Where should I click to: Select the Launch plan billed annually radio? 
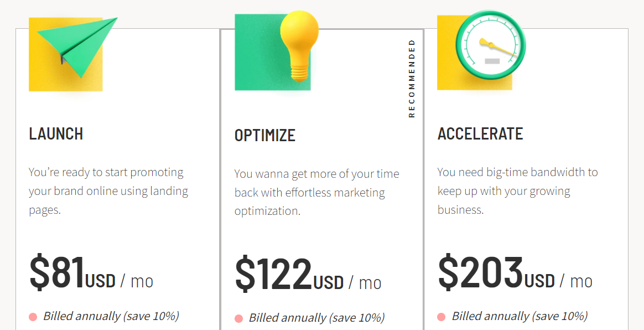click(x=33, y=317)
